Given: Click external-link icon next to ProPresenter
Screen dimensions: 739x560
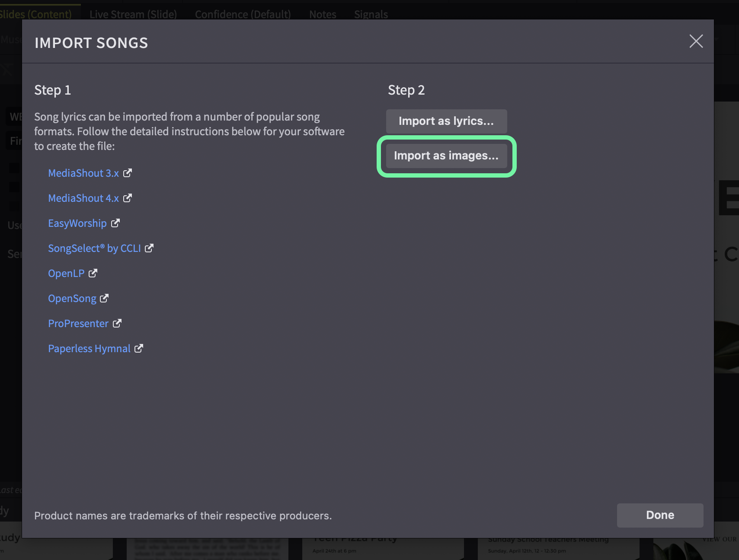Looking at the screenshot, I should coord(117,323).
